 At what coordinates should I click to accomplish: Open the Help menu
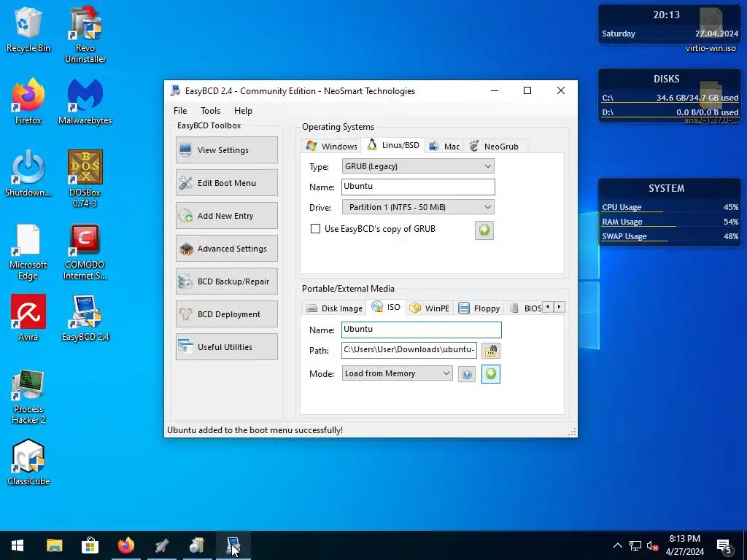(x=243, y=111)
